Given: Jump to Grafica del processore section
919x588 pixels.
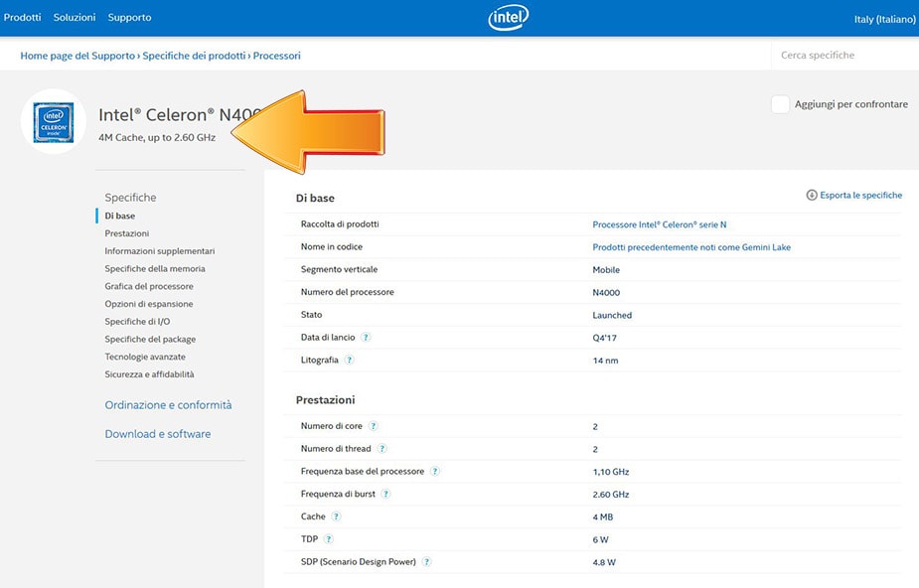Looking at the screenshot, I should pos(149,286).
